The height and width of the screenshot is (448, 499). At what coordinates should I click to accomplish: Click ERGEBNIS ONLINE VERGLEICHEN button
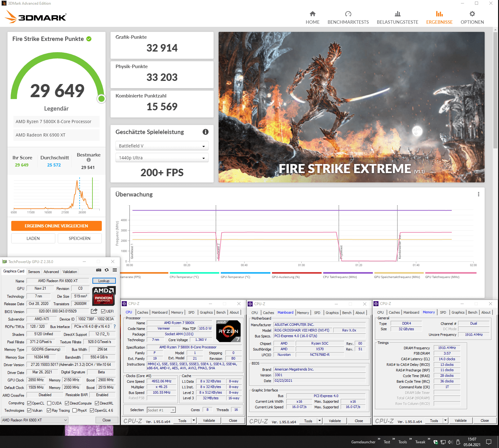tap(57, 226)
